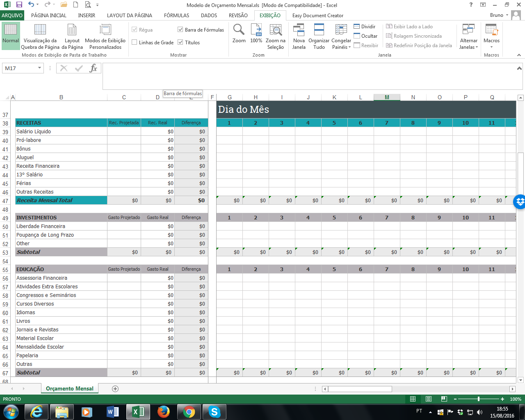
Task: Customize Quick Access Toolbar dropdown
Action: coord(97,5)
